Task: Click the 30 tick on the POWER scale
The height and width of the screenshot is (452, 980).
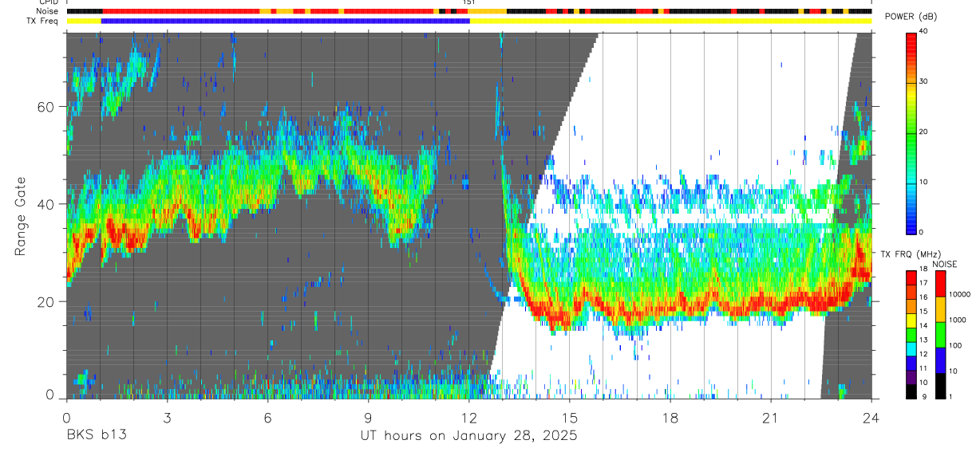Action: (x=923, y=82)
